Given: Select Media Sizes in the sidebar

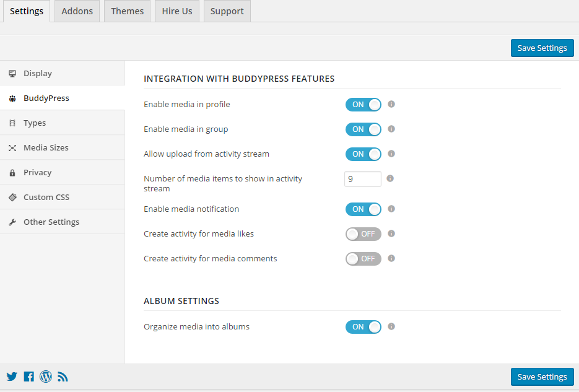Looking at the screenshot, I should coord(63,147).
